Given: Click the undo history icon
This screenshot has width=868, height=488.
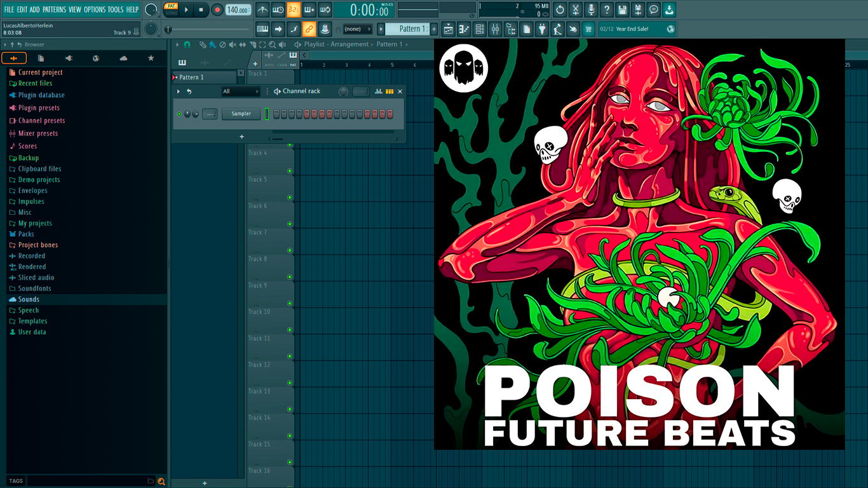Looking at the screenshot, I should (x=560, y=10).
